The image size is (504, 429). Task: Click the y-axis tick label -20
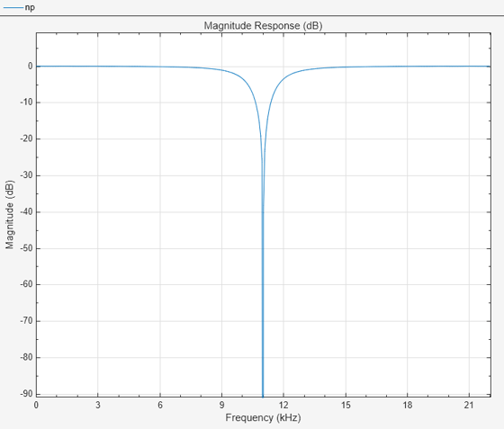pyautogui.click(x=26, y=139)
